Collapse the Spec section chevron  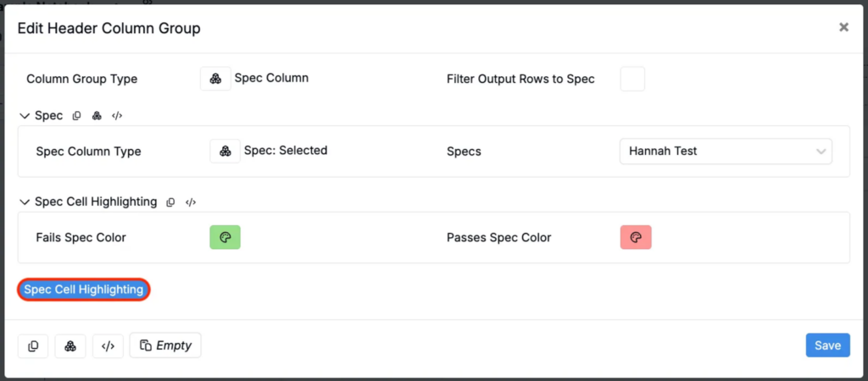pyautogui.click(x=25, y=116)
